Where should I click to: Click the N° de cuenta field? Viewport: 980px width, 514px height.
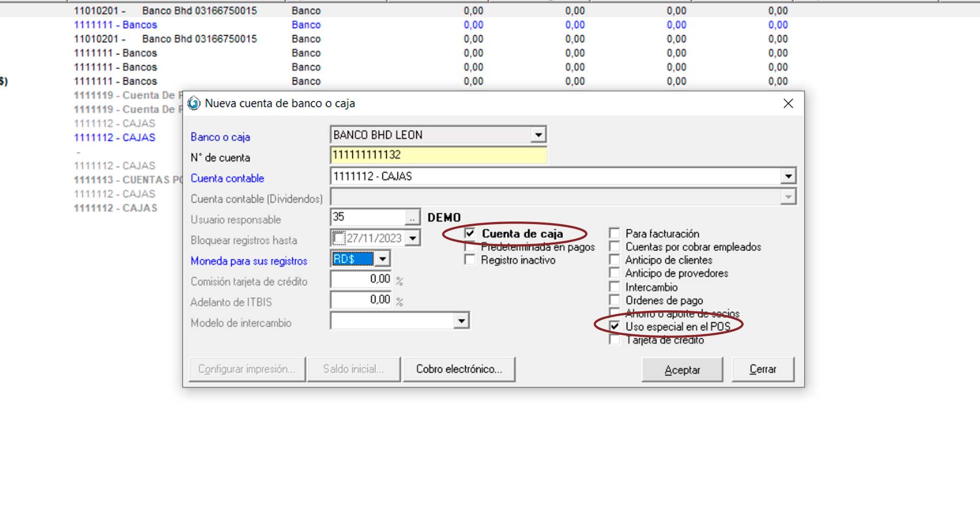coord(438,155)
